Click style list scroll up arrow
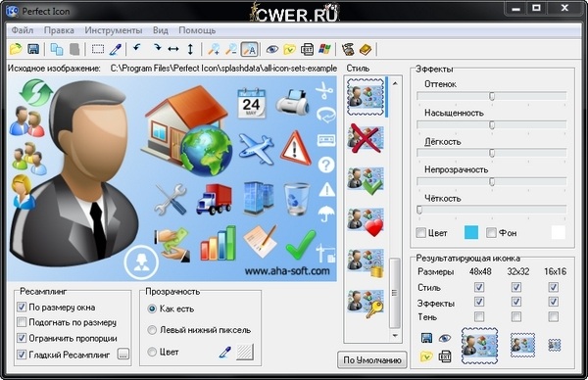 coord(395,84)
